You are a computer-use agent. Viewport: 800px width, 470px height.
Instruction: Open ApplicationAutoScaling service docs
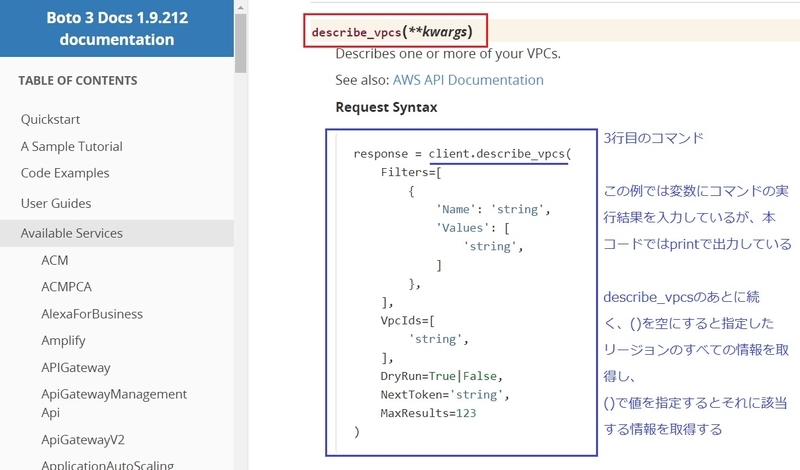click(108, 465)
